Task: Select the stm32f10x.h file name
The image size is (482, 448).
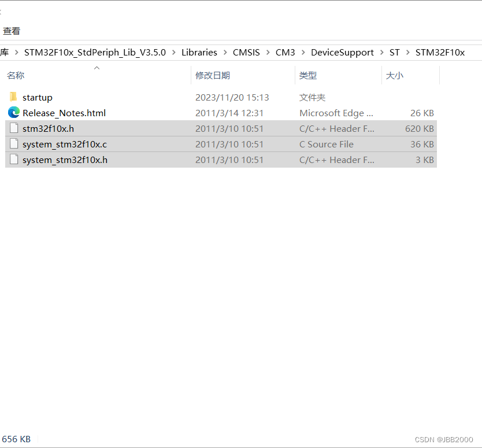Action: [x=49, y=129]
